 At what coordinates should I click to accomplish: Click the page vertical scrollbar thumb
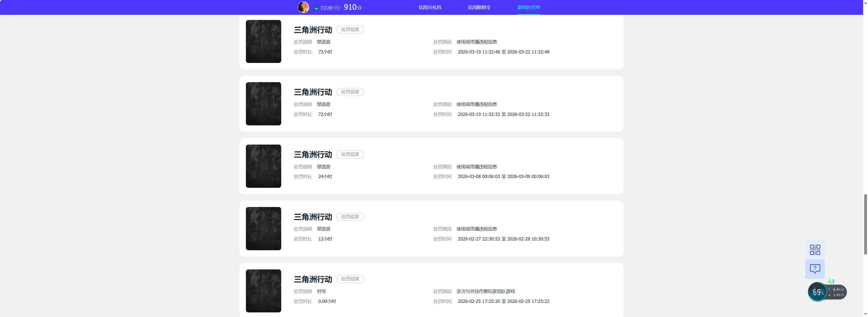865,224
